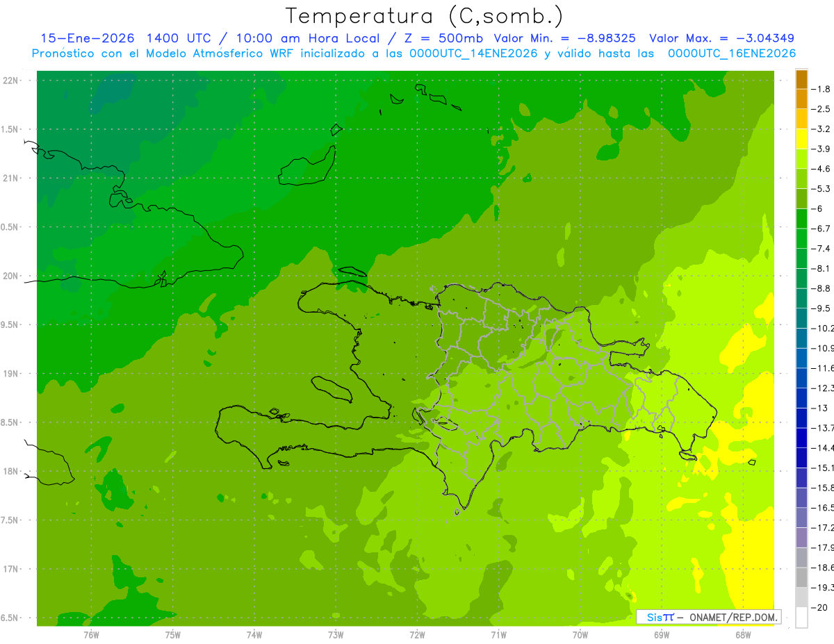The width and height of the screenshot is (834, 644).
Task: Click the '-3.9' color scale label
Action: [821, 149]
